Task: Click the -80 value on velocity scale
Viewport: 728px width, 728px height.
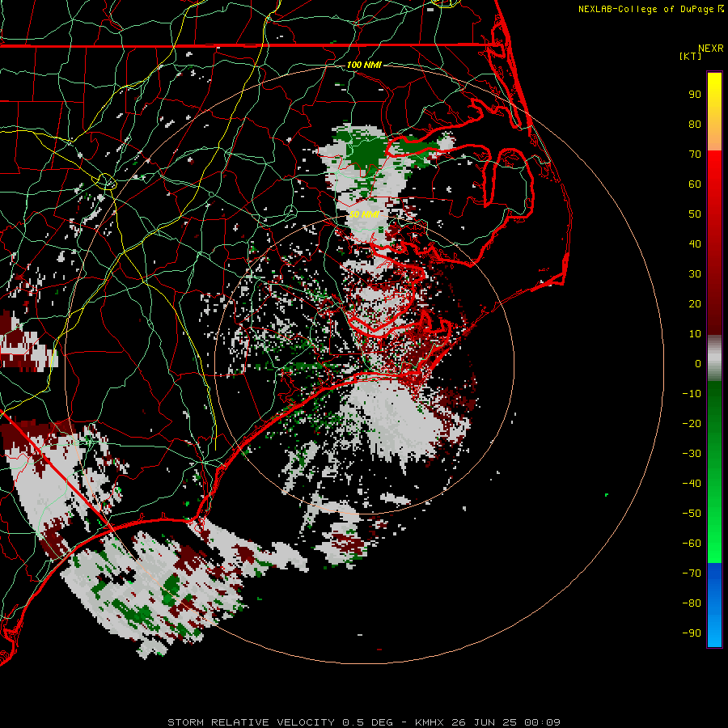Action: click(692, 603)
